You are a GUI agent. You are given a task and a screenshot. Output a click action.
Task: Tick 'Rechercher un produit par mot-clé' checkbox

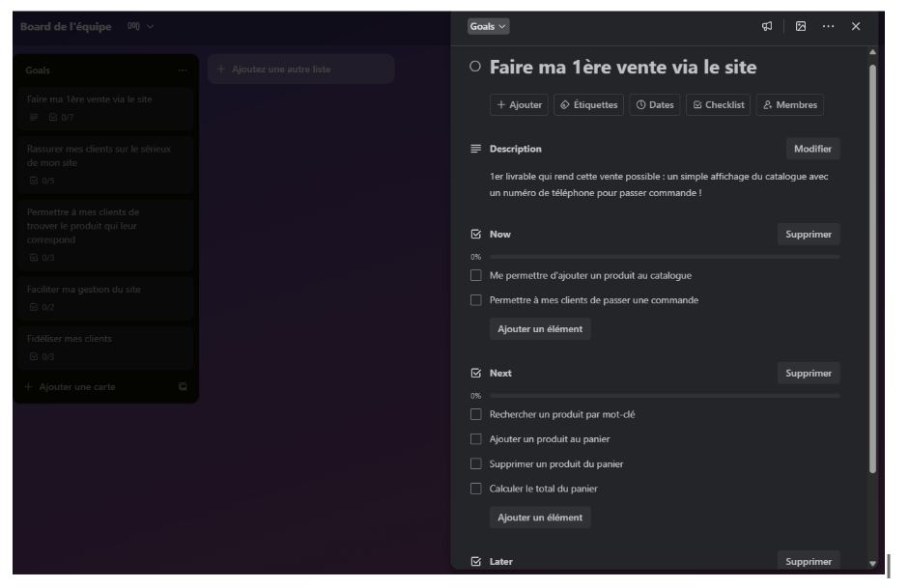pos(475,414)
